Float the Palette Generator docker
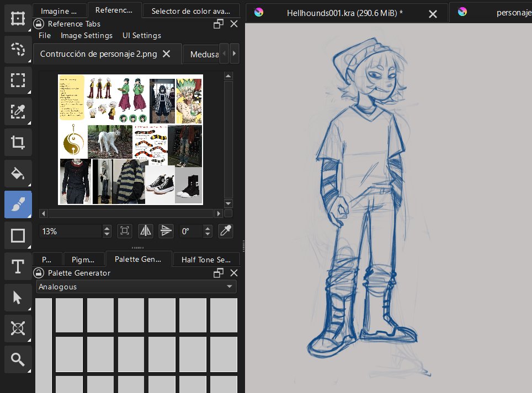The width and height of the screenshot is (532, 393). coord(219,273)
